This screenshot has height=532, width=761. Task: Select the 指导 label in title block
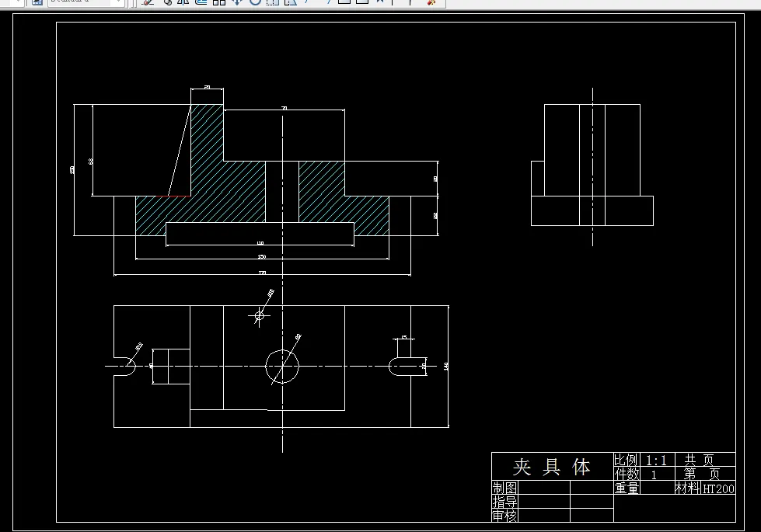[504, 502]
